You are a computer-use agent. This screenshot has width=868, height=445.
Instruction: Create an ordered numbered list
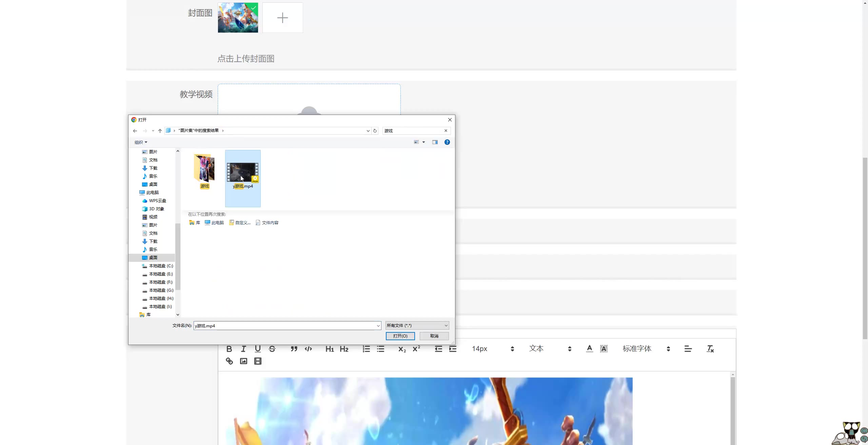[366, 349]
